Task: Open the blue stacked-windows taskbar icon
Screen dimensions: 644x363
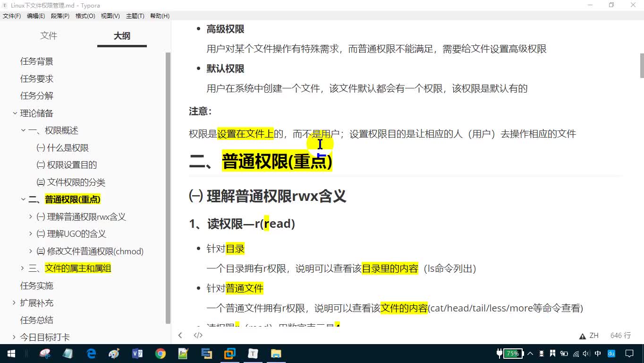Action: coord(206,353)
